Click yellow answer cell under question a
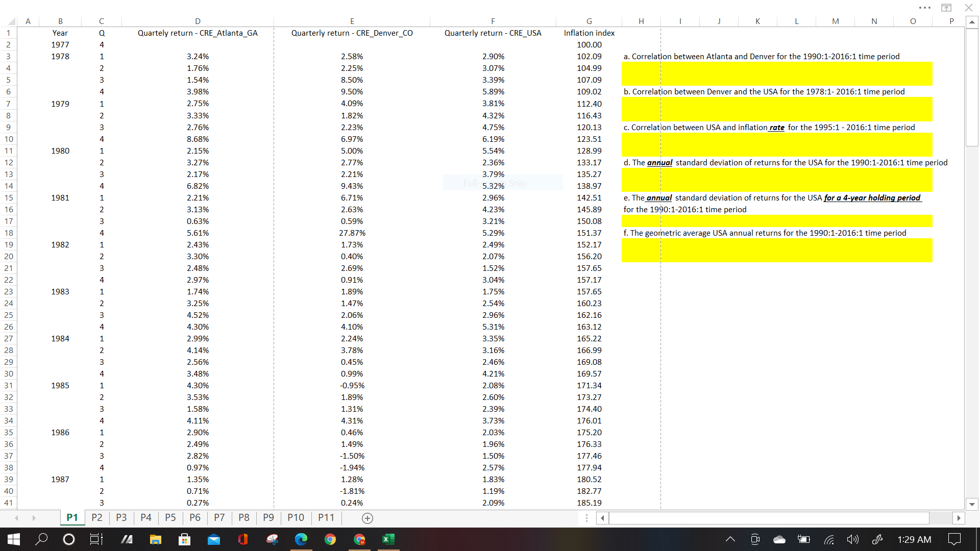 [776, 73]
